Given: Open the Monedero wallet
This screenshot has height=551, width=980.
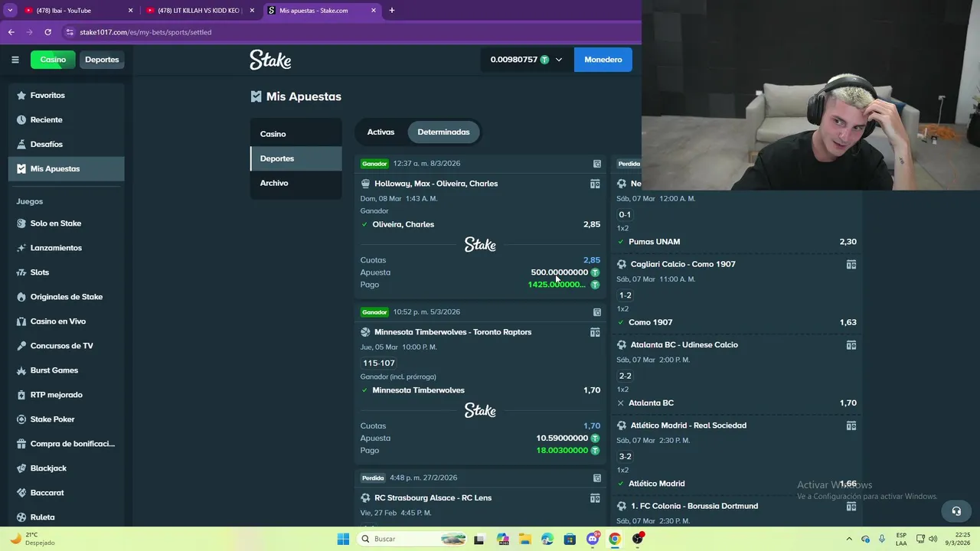Looking at the screenshot, I should [x=603, y=60].
